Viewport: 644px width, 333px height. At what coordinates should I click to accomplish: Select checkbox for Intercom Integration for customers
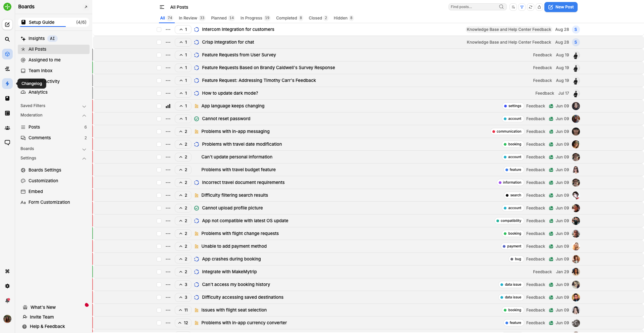click(159, 30)
